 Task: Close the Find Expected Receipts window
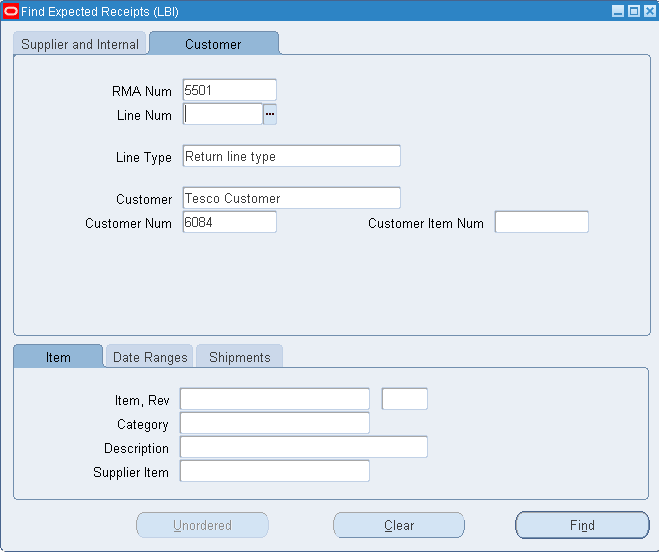click(649, 11)
